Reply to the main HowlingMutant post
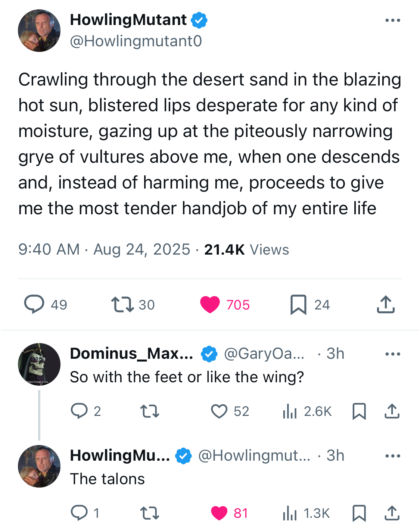The width and height of the screenshot is (420, 532). click(x=34, y=304)
